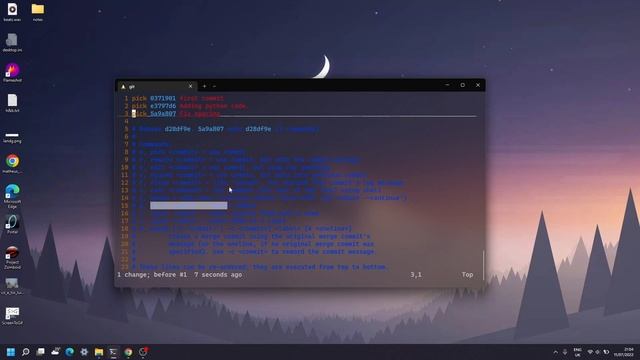
Task: Open Chrome from the taskbar
Action: [128, 352]
